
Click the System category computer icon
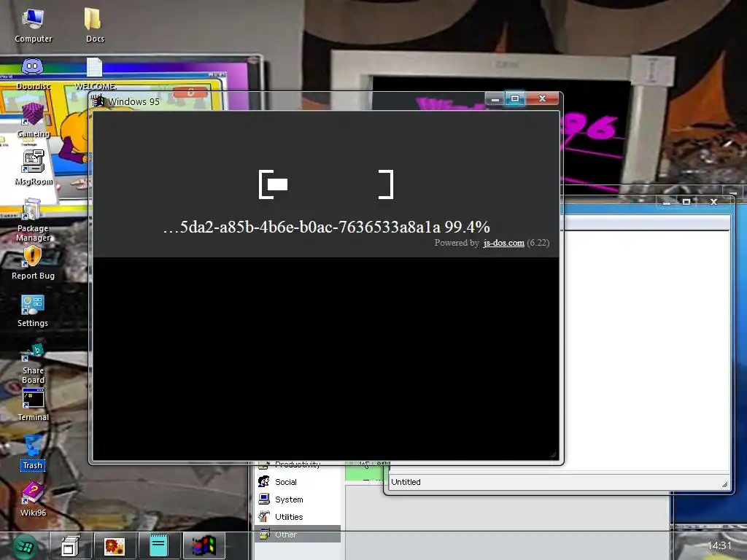[x=264, y=499]
